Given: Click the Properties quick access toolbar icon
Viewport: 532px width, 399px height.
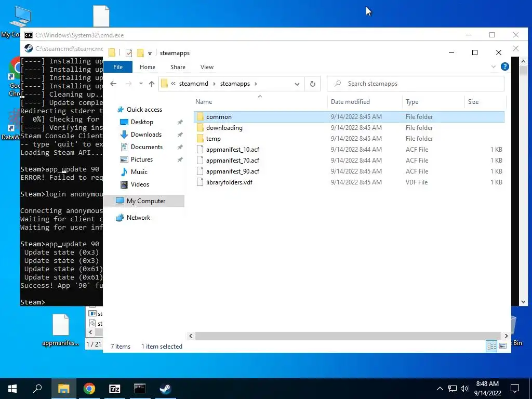Looking at the screenshot, I should click(x=129, y=53).
